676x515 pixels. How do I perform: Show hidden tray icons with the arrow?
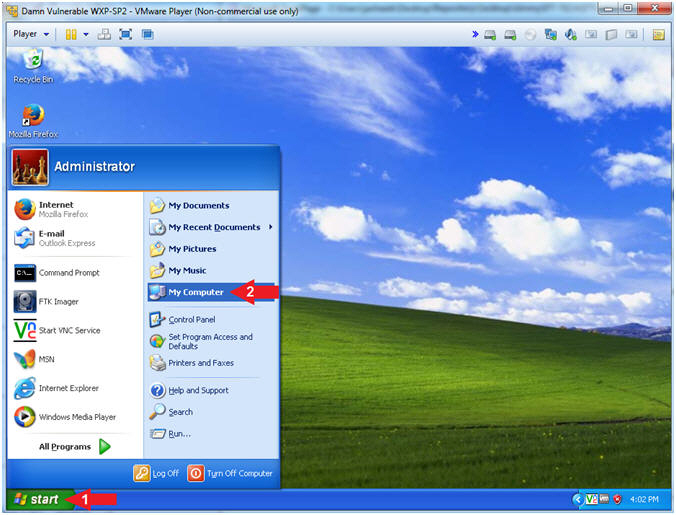(577, 499)
